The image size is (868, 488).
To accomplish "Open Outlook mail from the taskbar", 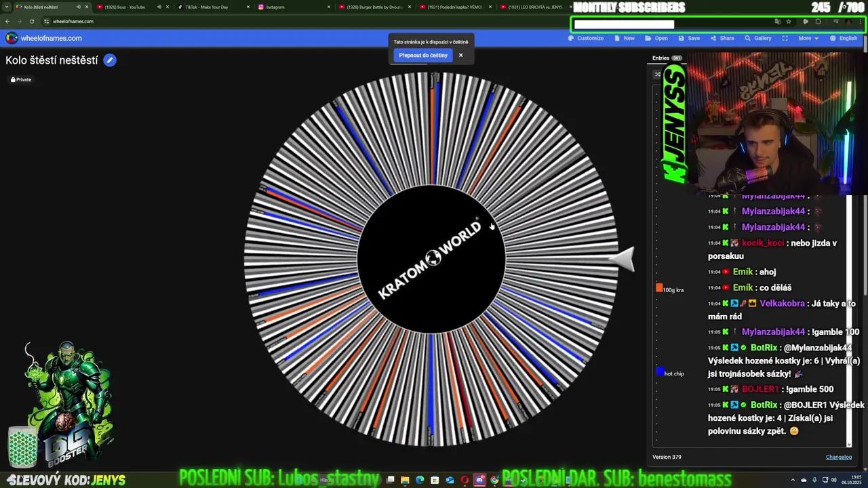I will [450, 480].
